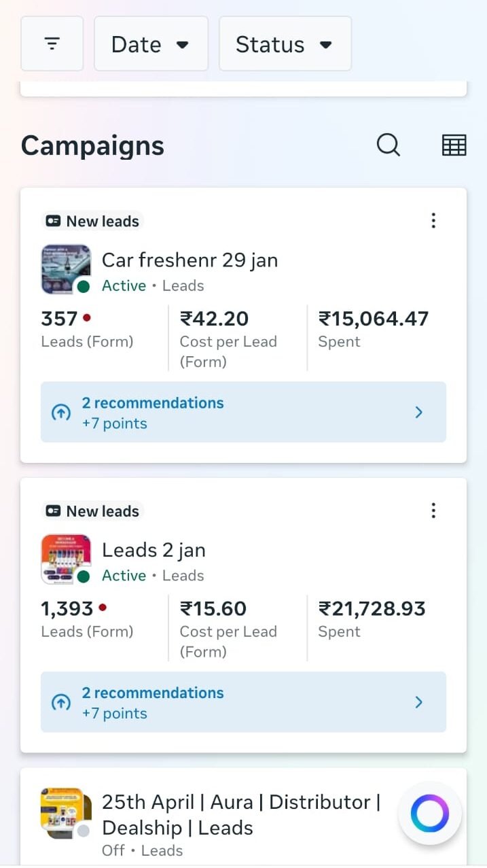Click the upward arrow icon in Leads 2 jan recommendations
Image resolution: width=487 pixels, height=868 pixels.
[61, 702]
